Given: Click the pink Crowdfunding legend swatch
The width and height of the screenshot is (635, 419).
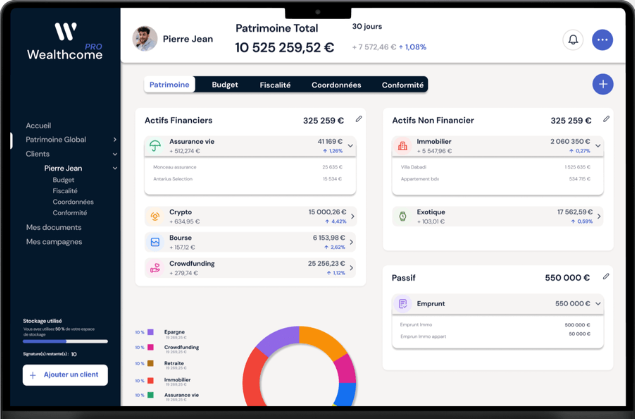Looking at the screenshot, I should (150, 347).
